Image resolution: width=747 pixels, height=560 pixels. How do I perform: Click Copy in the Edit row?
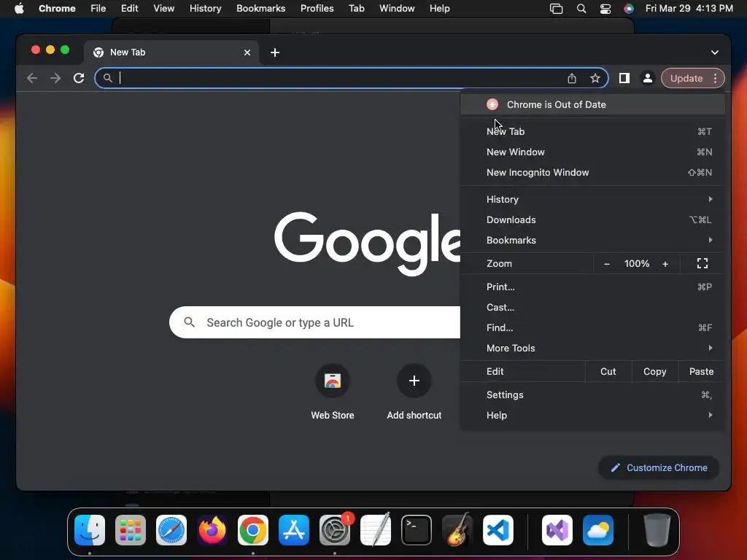[654, 371]
